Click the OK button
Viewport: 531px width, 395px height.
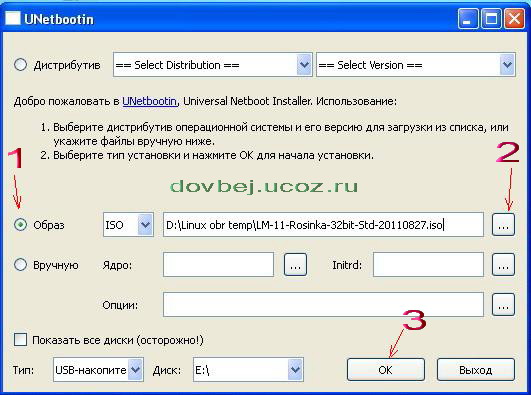click(x=386, y=370)
